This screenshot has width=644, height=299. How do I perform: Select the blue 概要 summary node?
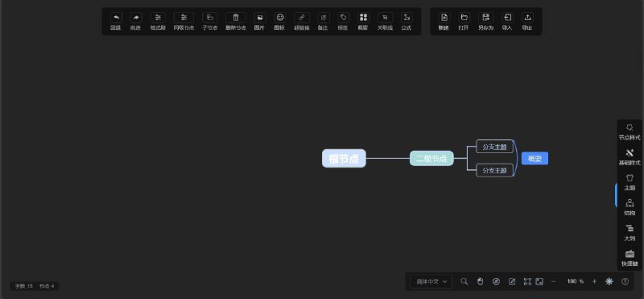coord(535,158)
